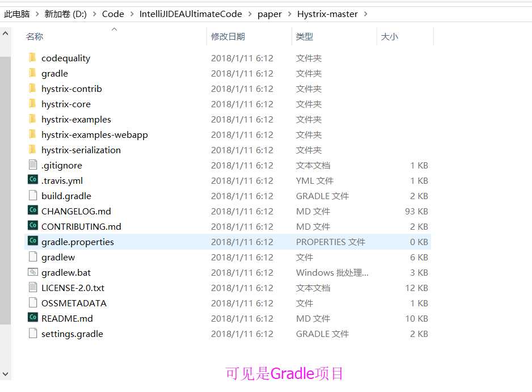Expand the chevron after 此电脑 in address bar

(x=37, y=14)
